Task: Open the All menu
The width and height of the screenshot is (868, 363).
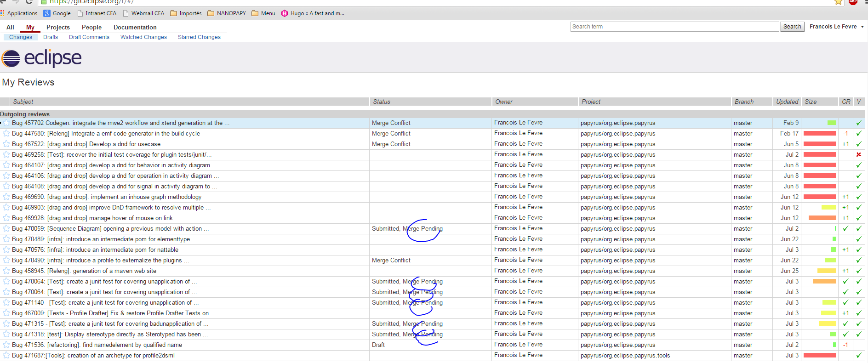Action: tap(10, 27)
